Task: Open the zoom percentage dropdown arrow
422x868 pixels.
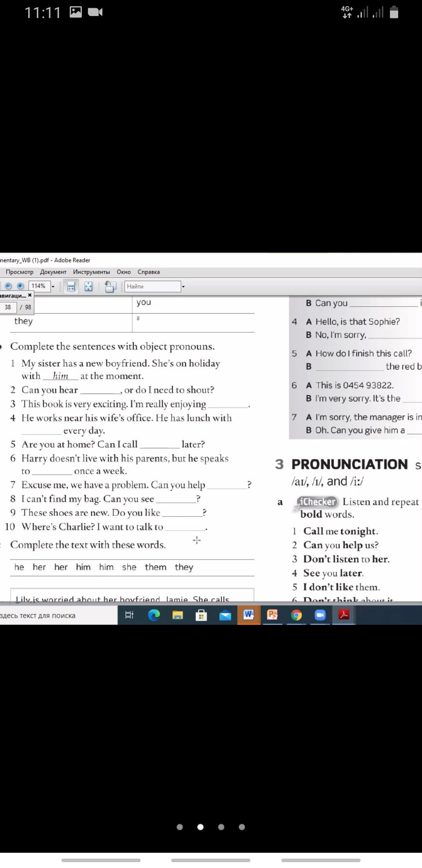Action: (53, 287)
